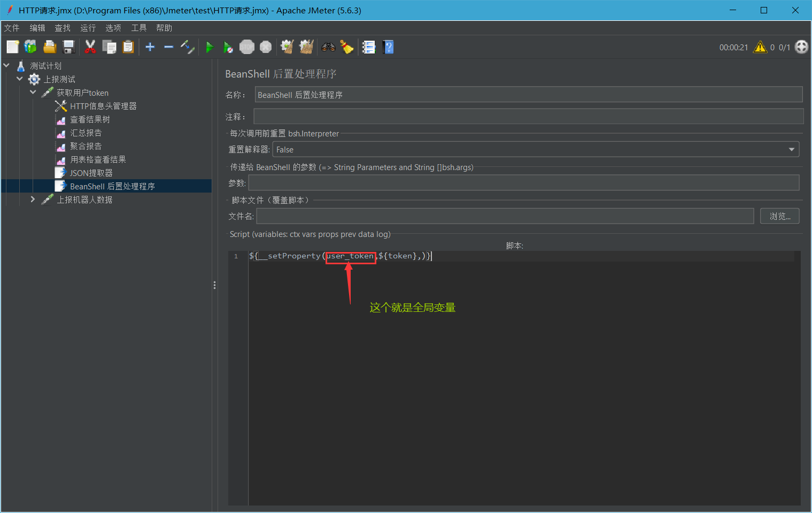Image resolution: width=812 pixels, height=513 pixels.
Task: Click the Paste clipboard icon
Action: [x=128, y=47]
